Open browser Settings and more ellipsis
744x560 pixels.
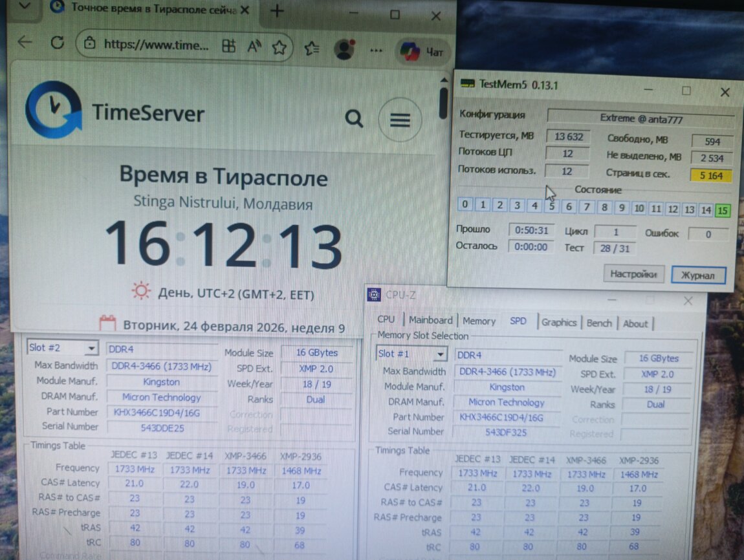click(x=377, y=50)
